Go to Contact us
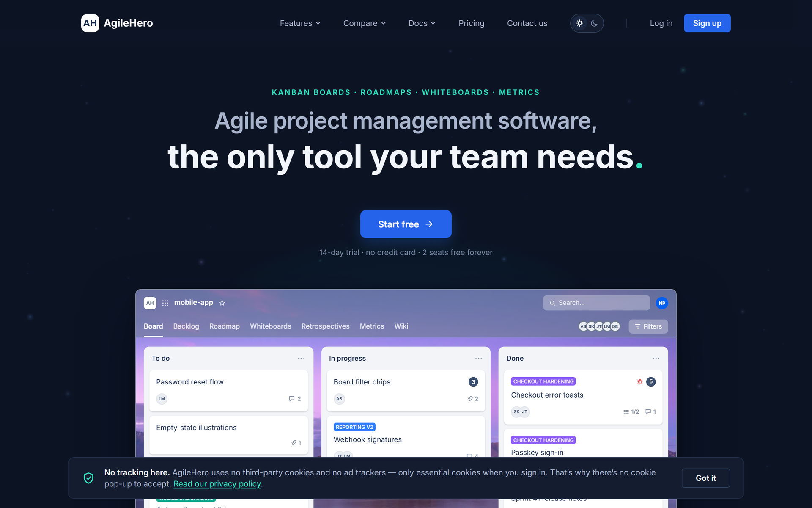812x508 pixels. (x=527, y=23)
